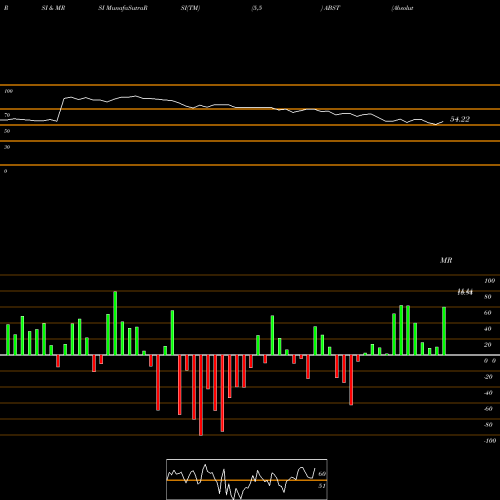The image size is (500, 500).
Task: Click the ') ABST' ticker label
Action: (330, 8)
